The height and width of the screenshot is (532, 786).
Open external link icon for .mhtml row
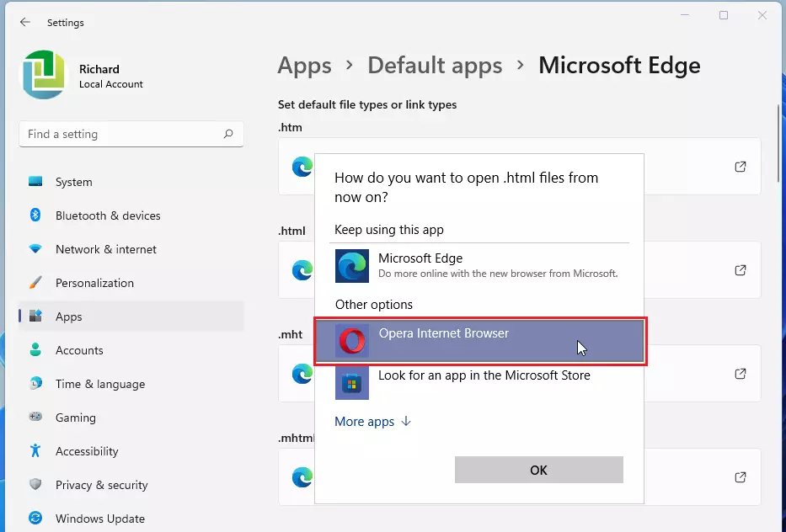pos(741,477)
